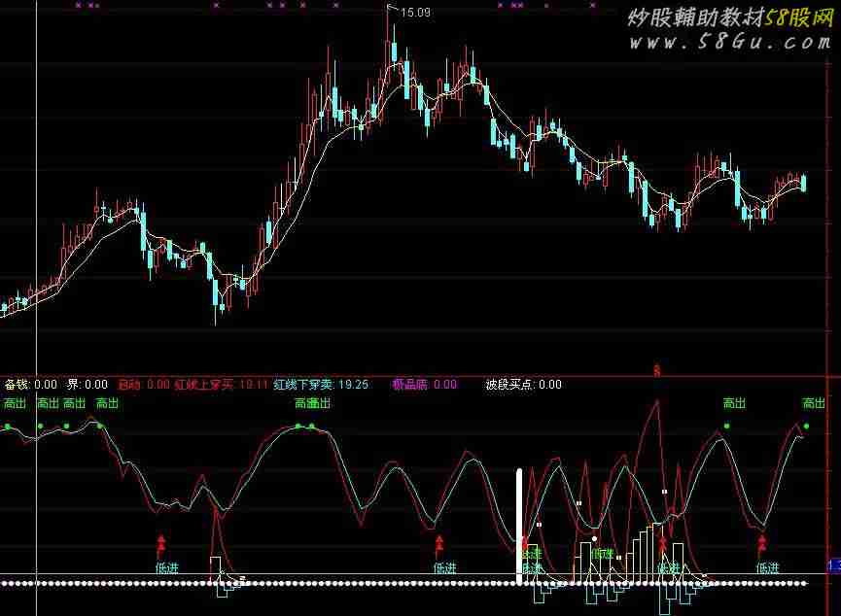This screenshot has width=841, height=616.
Task: Click the tall white vertical signal bar
Action: (x=519, y=526)
